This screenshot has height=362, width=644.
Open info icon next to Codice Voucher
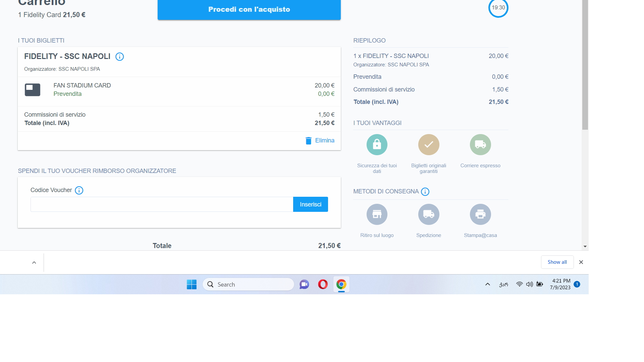(79, 190)
